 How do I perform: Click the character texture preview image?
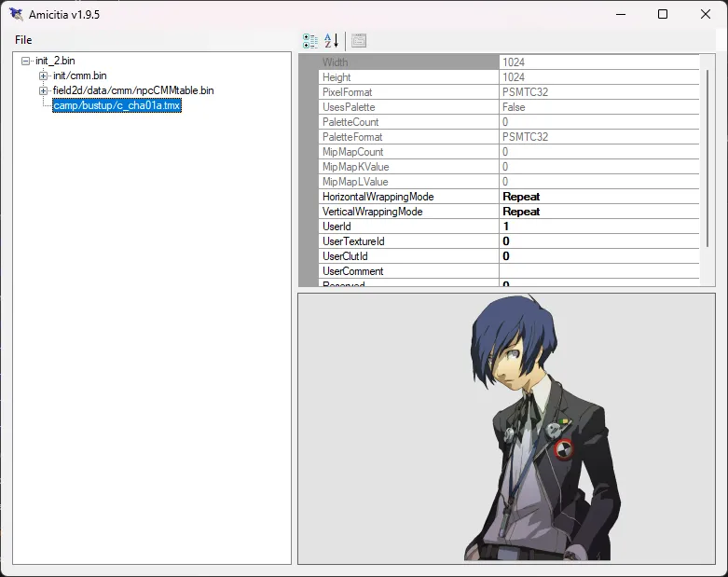point(541,427)
